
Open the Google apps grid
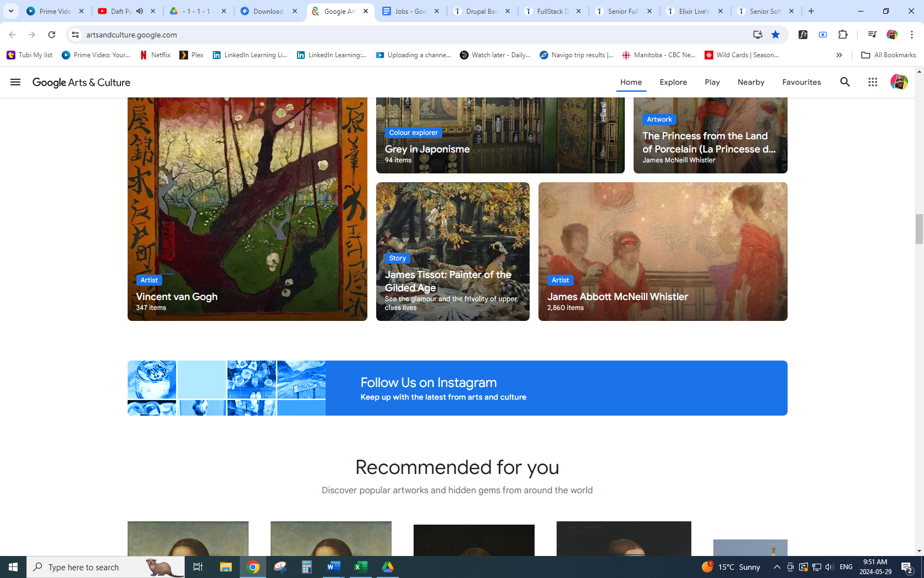[x=872, y=82]
